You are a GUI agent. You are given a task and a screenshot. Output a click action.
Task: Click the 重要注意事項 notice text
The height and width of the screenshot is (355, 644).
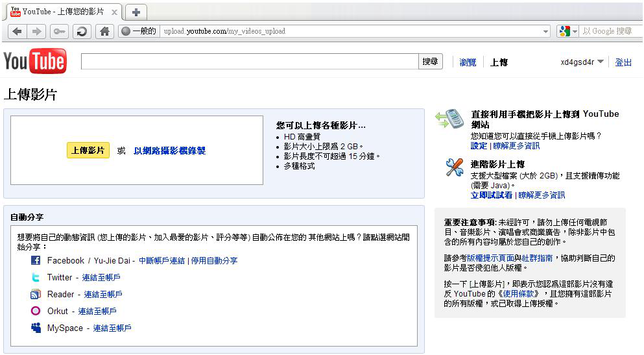pos(470,223)
